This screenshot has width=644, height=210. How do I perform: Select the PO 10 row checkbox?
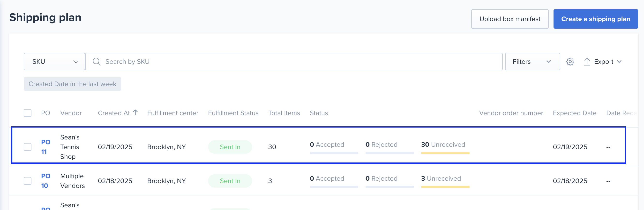pos(28,181)
